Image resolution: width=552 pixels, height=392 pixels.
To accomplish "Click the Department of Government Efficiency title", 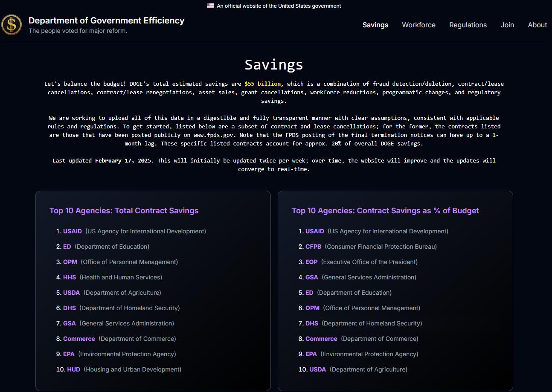I will (x=106, y=20).
